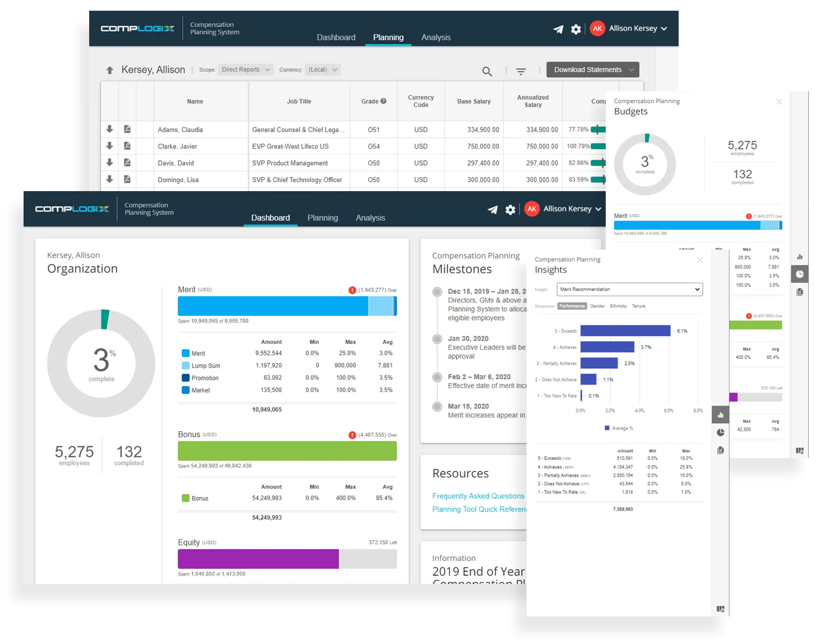Click the search magnifier icon in Planning toolbar
This screenshot has height=644, width=829.
click(x=487, y=71)
